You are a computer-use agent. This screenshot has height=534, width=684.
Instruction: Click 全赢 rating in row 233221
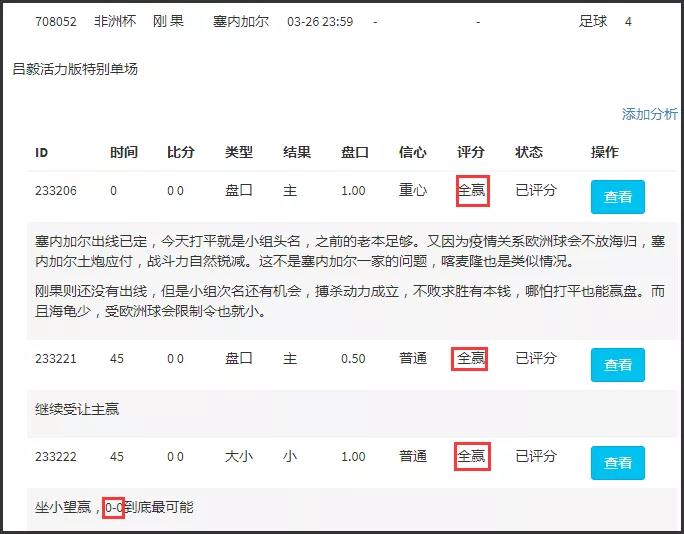(471, 359)
